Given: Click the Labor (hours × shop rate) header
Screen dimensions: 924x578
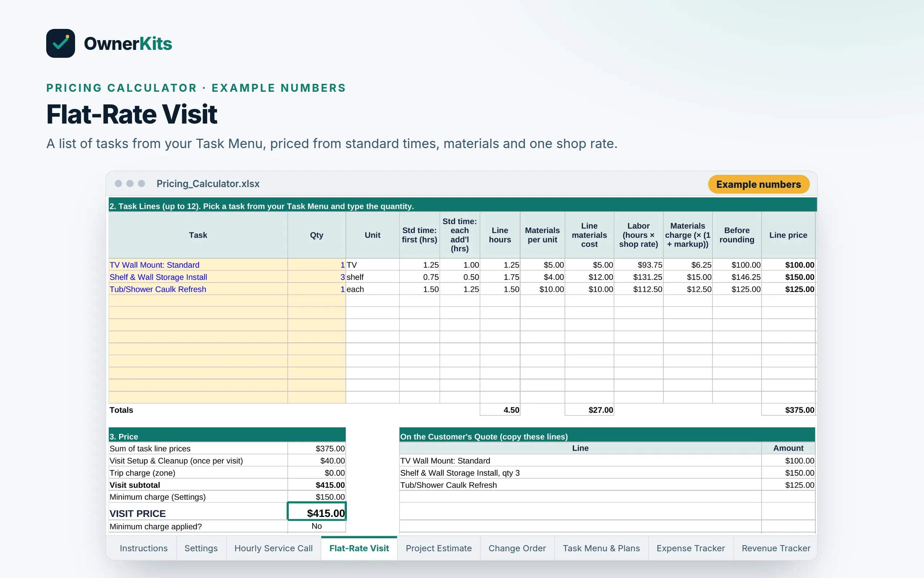Looking at the screenshot, I should (638, 235).
